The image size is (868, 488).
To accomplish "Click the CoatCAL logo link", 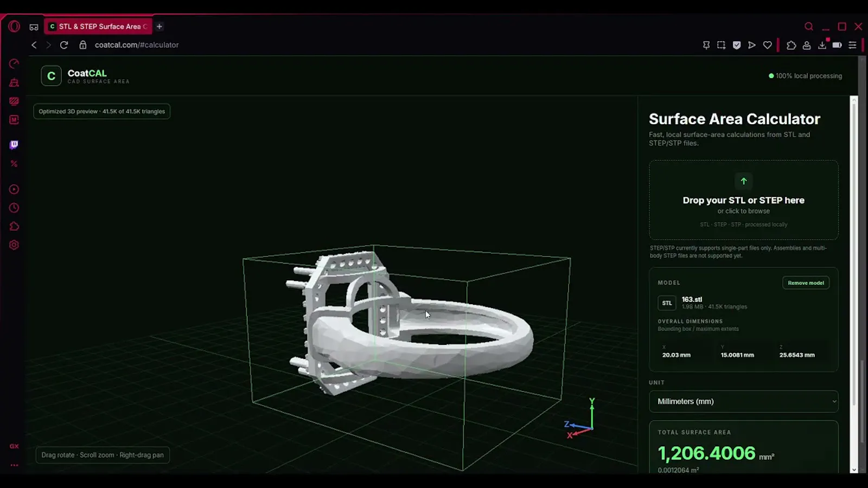I will tap(86, 76).
